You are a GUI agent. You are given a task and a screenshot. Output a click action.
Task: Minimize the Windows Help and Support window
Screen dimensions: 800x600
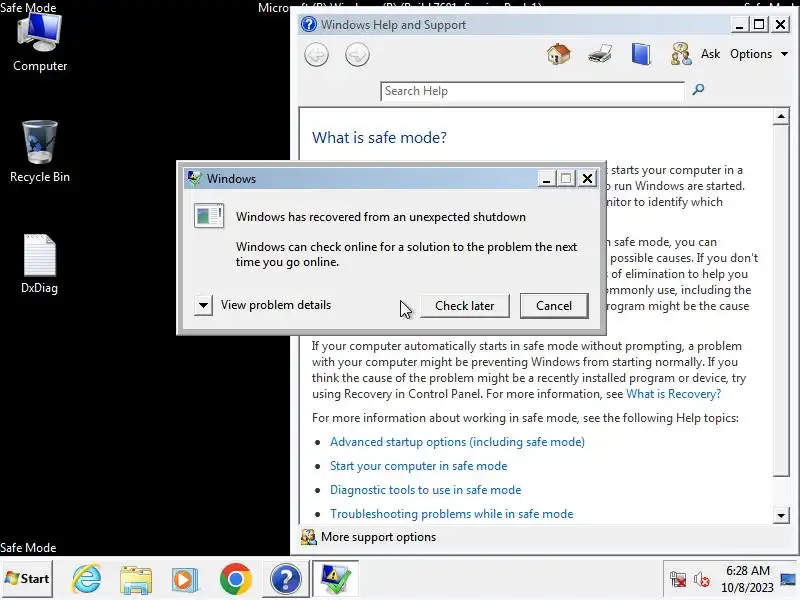(739, 24)
